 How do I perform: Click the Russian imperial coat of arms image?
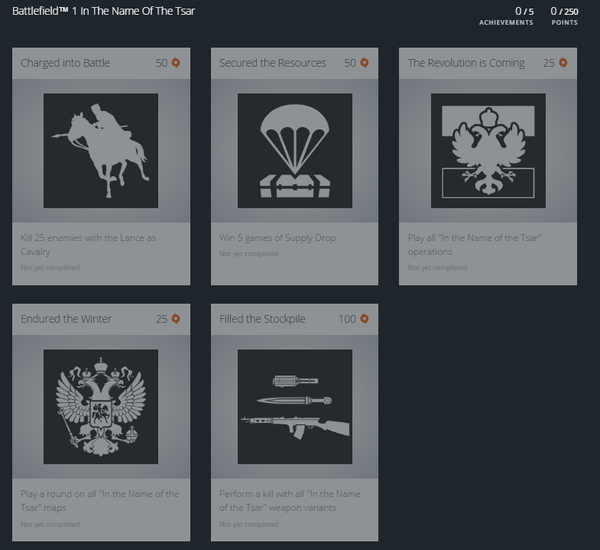click(101, 407)
